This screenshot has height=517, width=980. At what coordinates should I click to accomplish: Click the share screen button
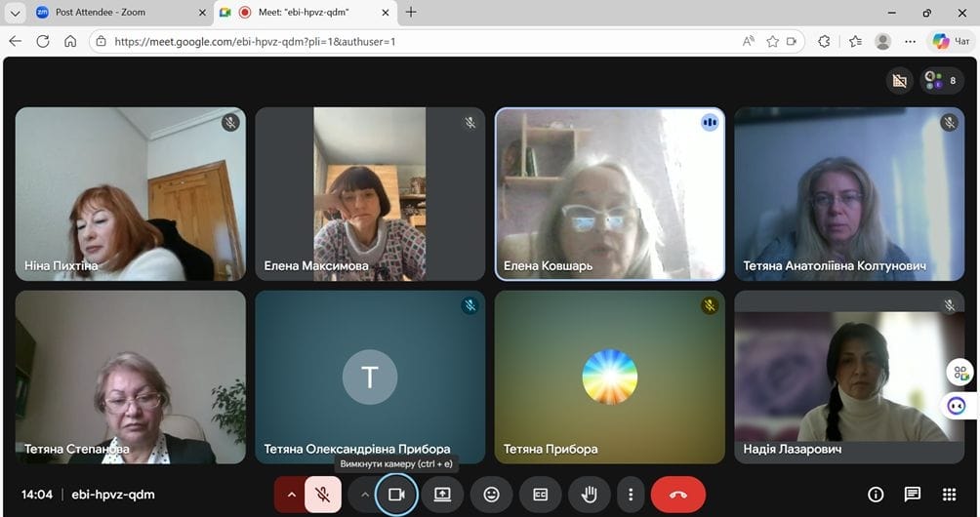coord(442,495)
